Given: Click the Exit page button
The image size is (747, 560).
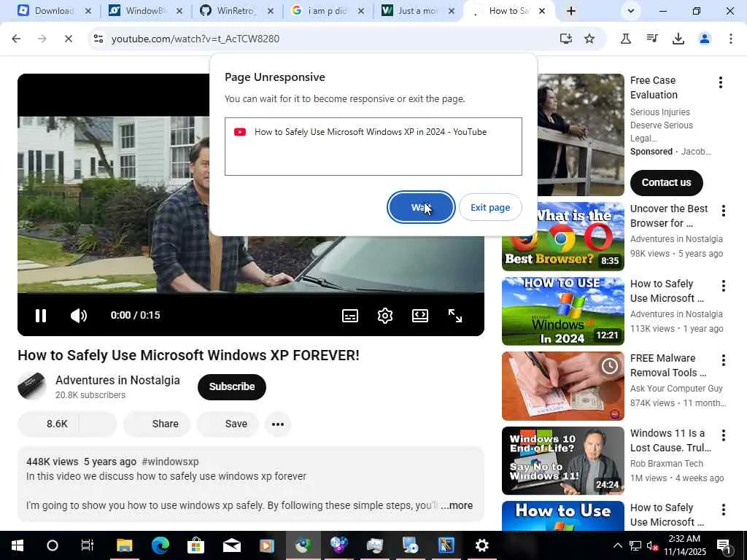Looking at the screenshot, I should click(x=490, y=207).
